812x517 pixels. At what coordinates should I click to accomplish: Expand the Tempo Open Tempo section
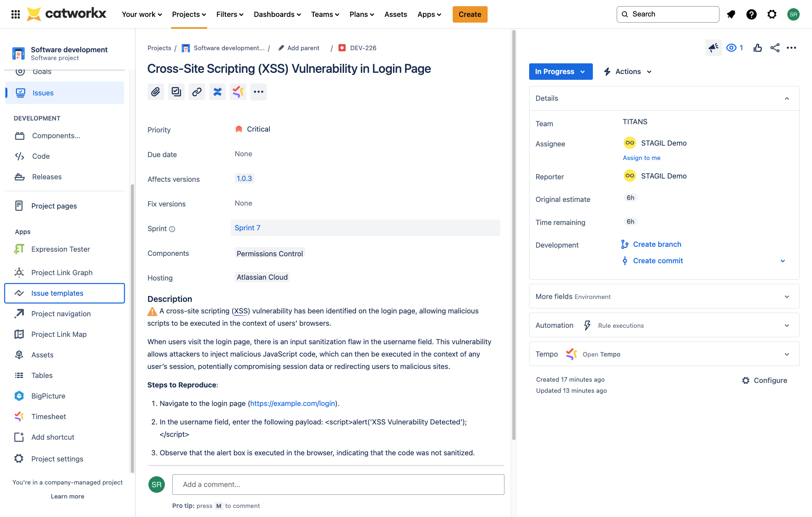click(x=787, y=354)
